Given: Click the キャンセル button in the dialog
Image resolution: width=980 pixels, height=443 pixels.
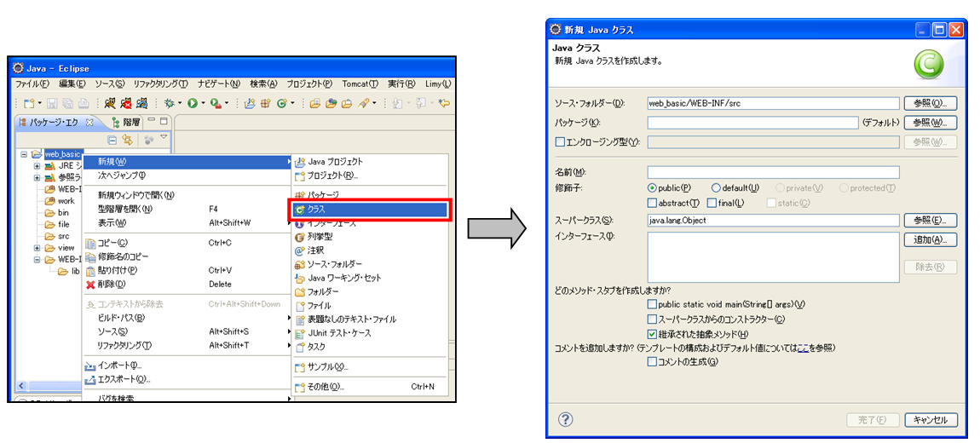Looking at the screenshot, I should coord(931,420).
